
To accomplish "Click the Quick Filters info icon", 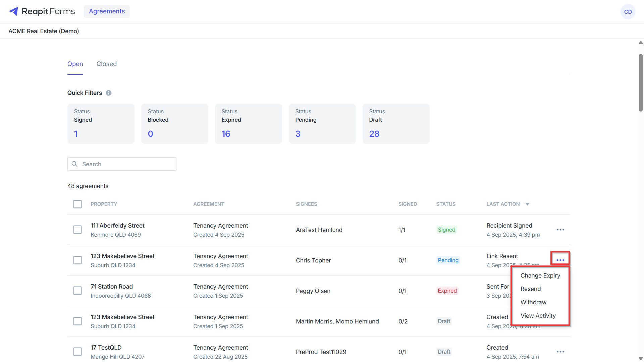I will click(109, 93).
